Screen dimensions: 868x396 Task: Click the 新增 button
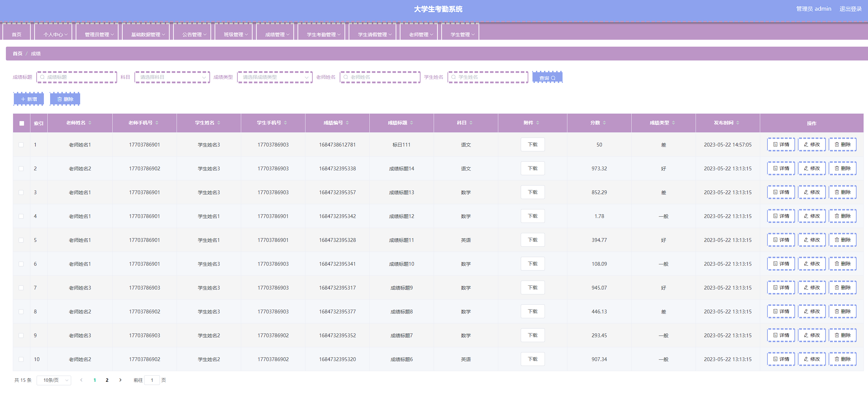click(x=29, y=99)
